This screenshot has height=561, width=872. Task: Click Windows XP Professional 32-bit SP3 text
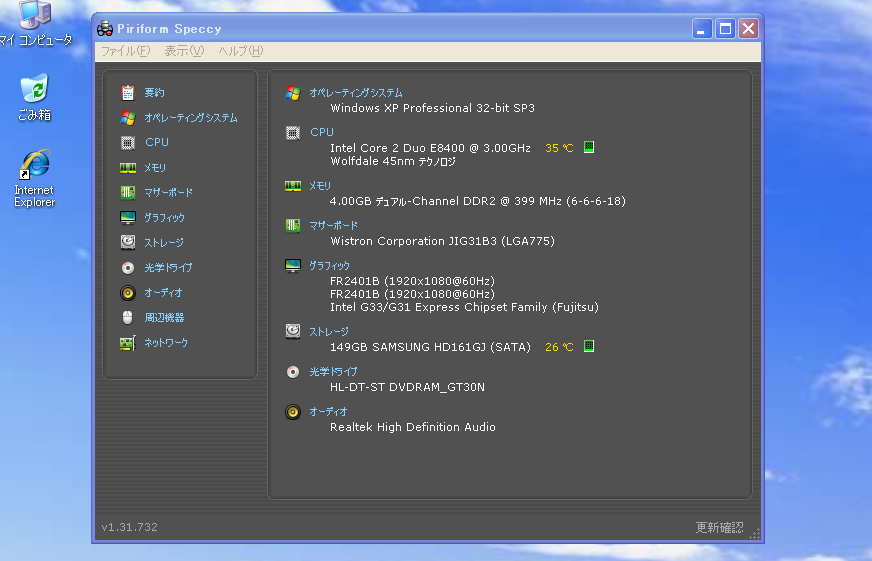tap(432, 108)
